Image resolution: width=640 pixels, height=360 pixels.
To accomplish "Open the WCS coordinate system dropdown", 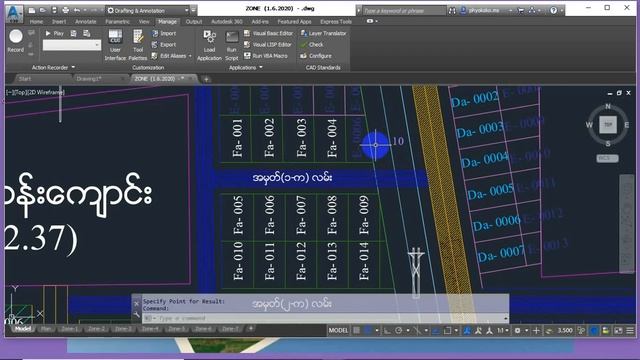I will click(x=607, y=158).
